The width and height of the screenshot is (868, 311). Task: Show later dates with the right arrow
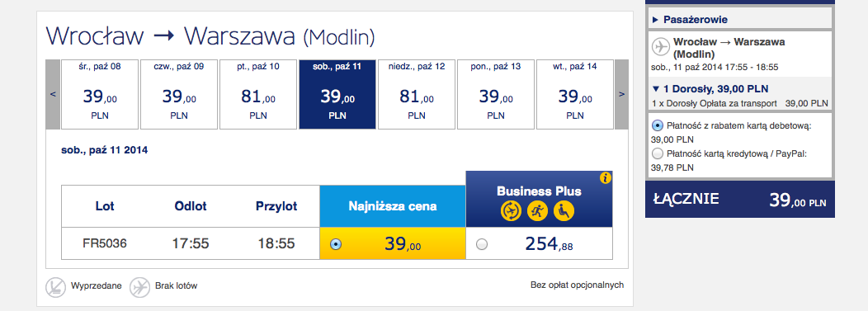(621, 95)
